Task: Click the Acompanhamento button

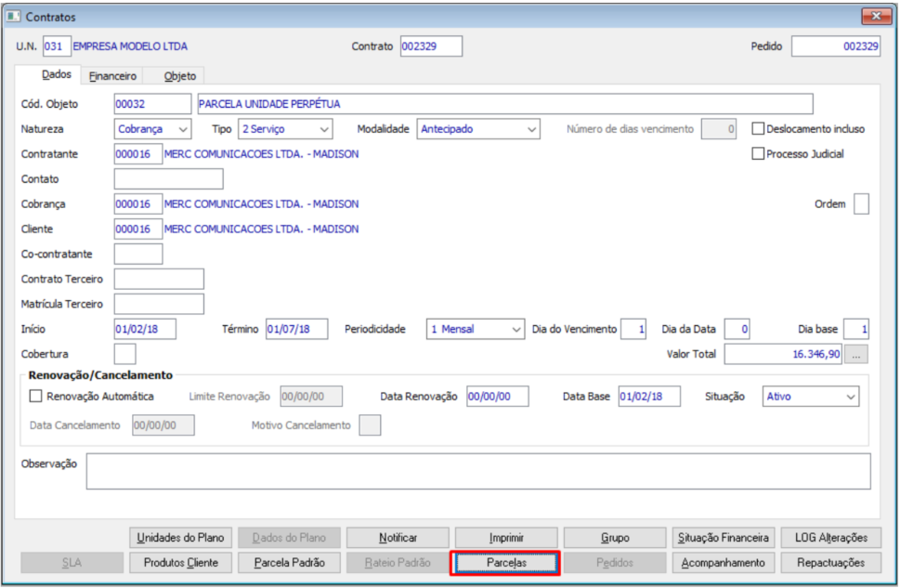Action: (x=724, y=563)
